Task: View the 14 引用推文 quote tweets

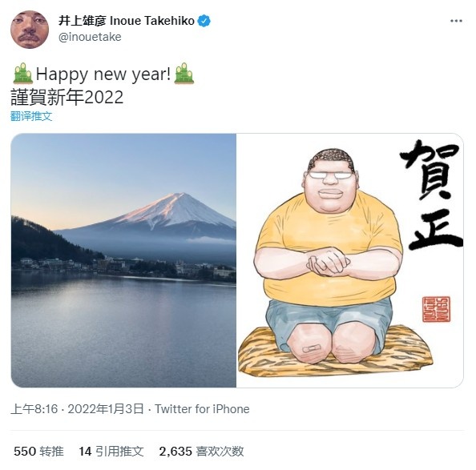Action: click(111, 452)
